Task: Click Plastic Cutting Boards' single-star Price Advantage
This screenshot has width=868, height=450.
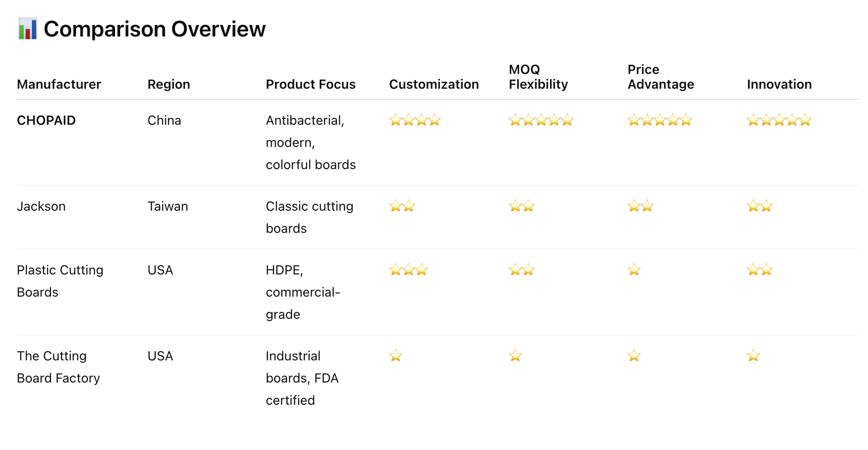Action: [x=634, y=270]
